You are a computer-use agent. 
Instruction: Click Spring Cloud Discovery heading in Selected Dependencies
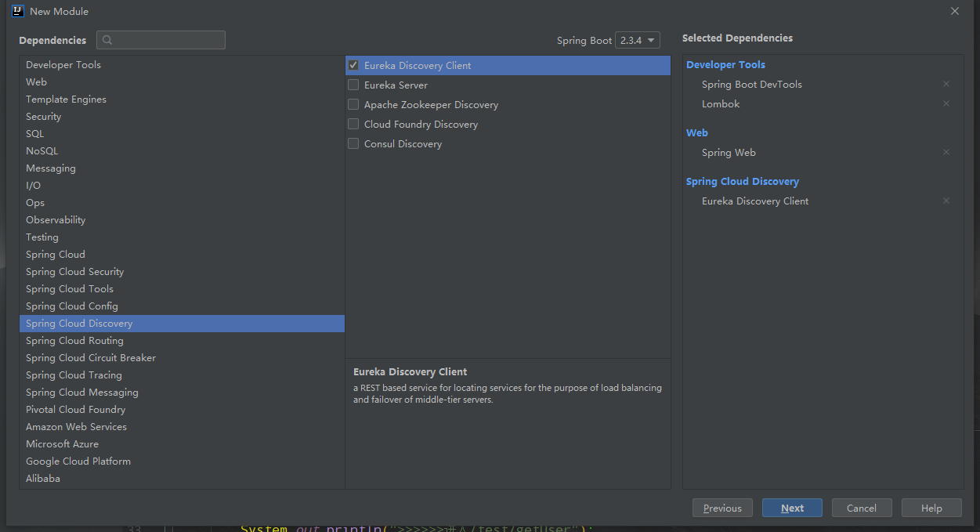[743, 182]
